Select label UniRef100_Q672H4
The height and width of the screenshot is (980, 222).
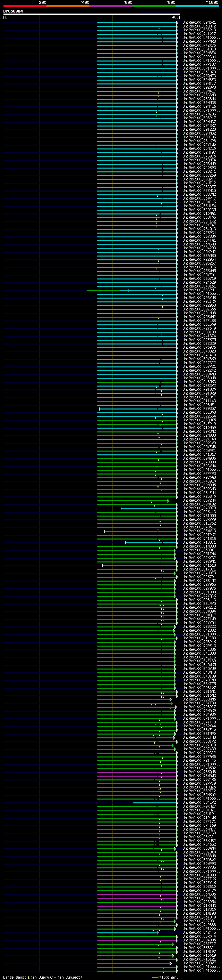coord(199,500)
